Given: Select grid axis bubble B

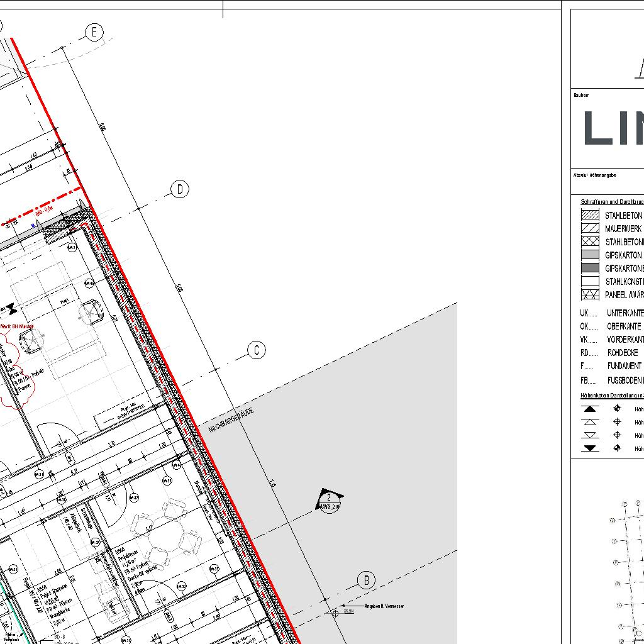Looking at the screenshot, I should tap(367, 580).
